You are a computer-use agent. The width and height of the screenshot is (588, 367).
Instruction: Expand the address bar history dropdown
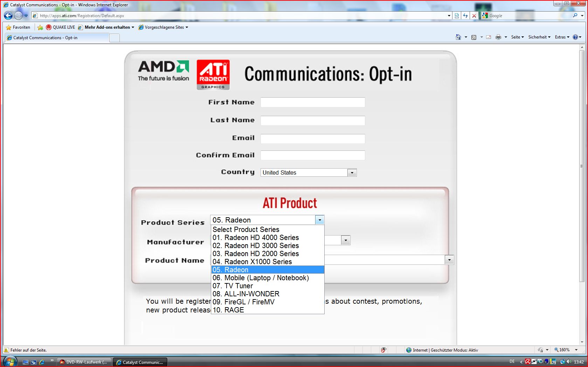click(x=449, y=15)
